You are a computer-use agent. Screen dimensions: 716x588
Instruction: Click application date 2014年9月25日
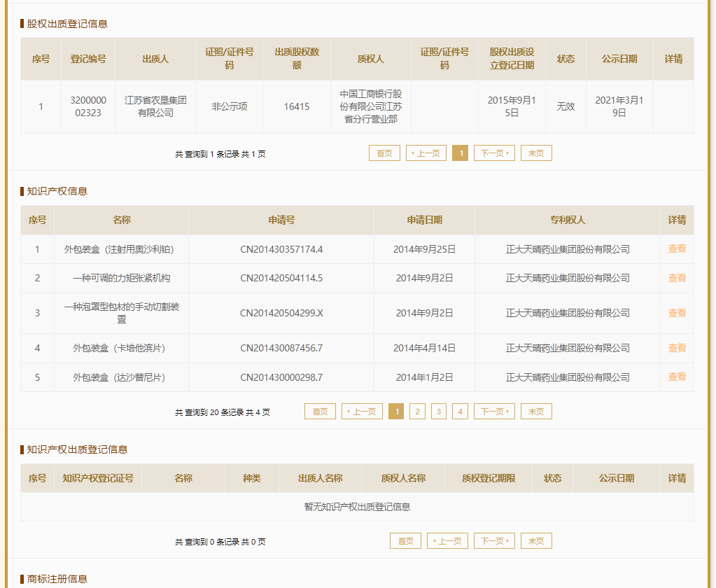425,249
